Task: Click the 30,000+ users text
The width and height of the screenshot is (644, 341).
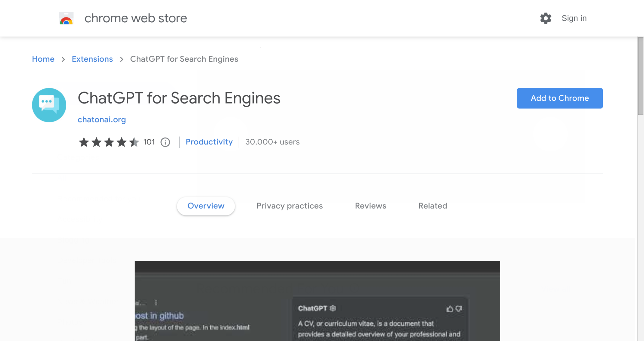Action: pos(272,142)
